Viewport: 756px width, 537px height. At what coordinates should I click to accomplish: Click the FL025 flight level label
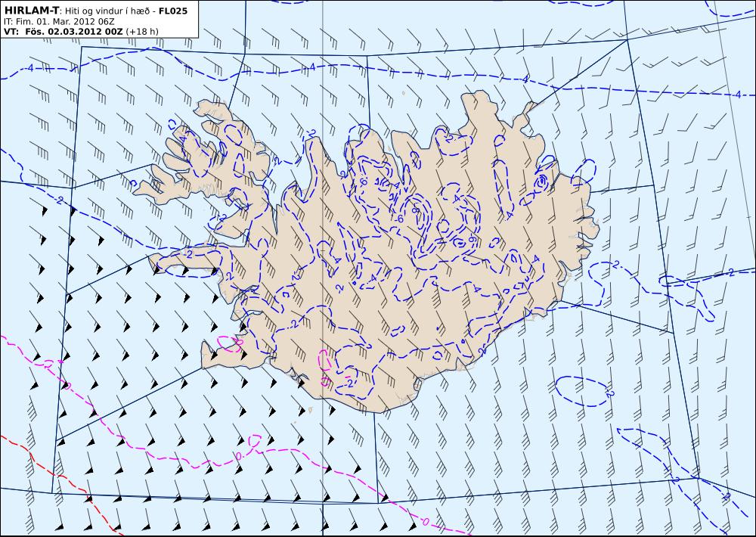pos(172,11)
